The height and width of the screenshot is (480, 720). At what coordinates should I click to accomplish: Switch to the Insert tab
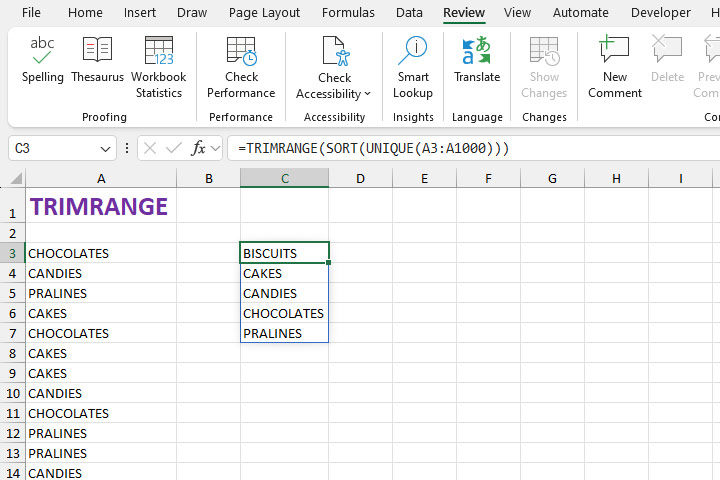tap(140, 13)
